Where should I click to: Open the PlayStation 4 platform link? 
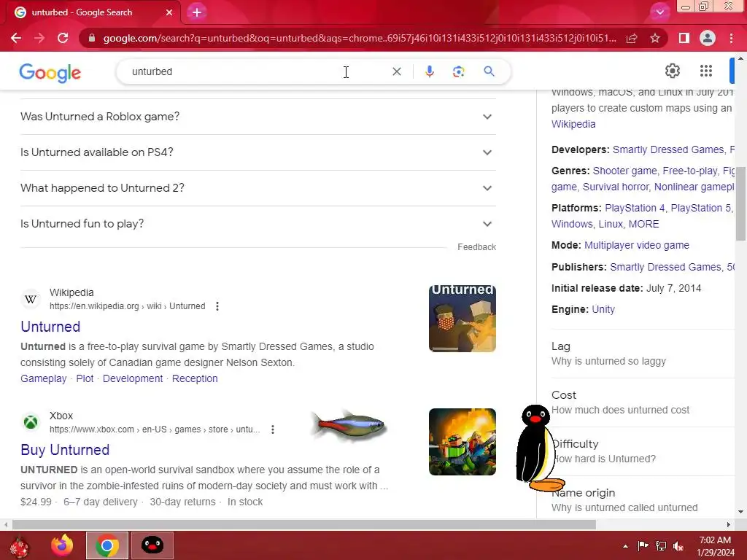pyautogui.click(x=635, y=208)
